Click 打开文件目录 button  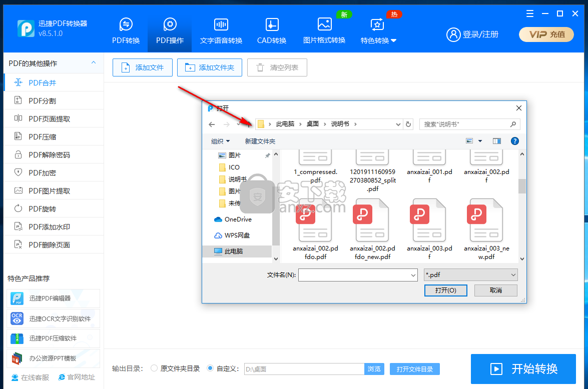[415, 369]
